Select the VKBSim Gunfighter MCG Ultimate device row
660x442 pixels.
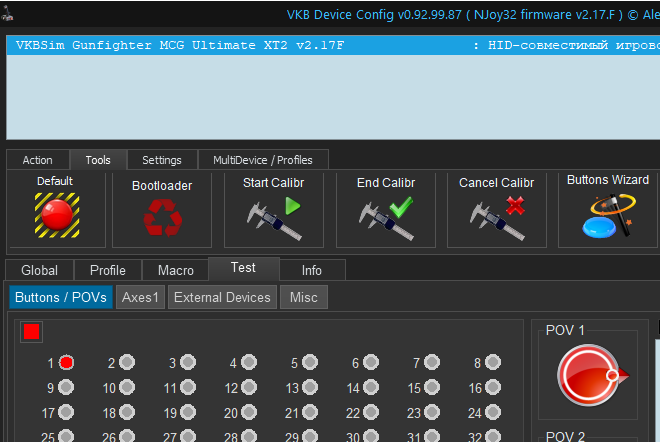[333, 45]
